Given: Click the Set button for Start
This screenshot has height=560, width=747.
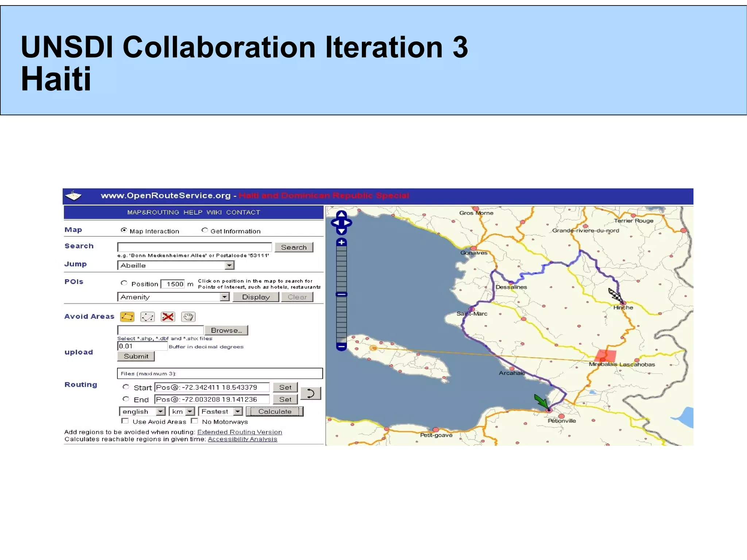Looking at the screenshot, I should (x=286, y=387).
